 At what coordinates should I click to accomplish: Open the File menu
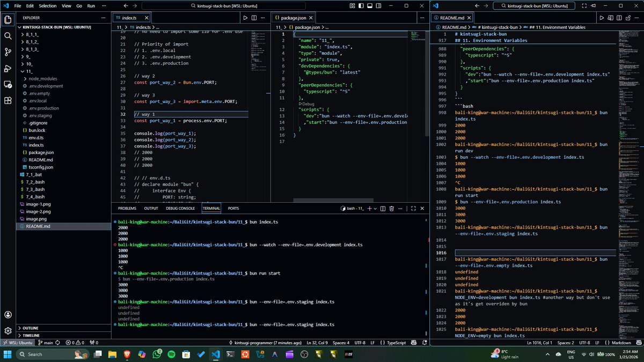point(18,5)
